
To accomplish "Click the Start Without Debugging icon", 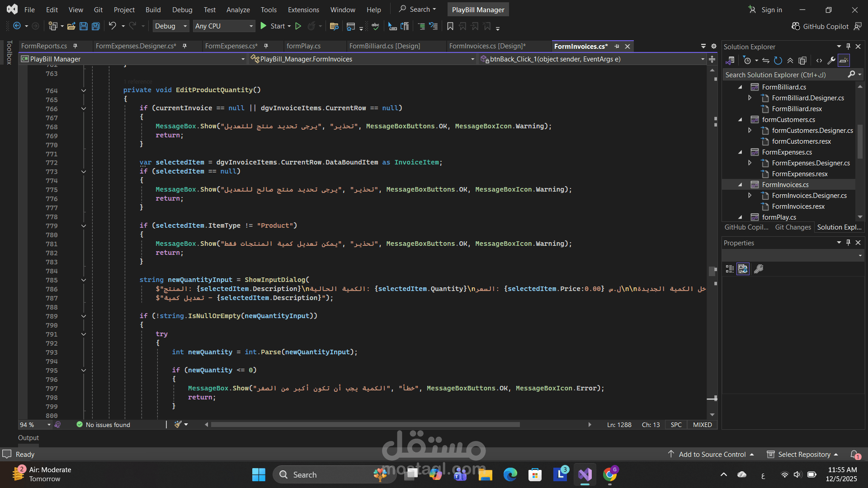I will tap(298, 26).
